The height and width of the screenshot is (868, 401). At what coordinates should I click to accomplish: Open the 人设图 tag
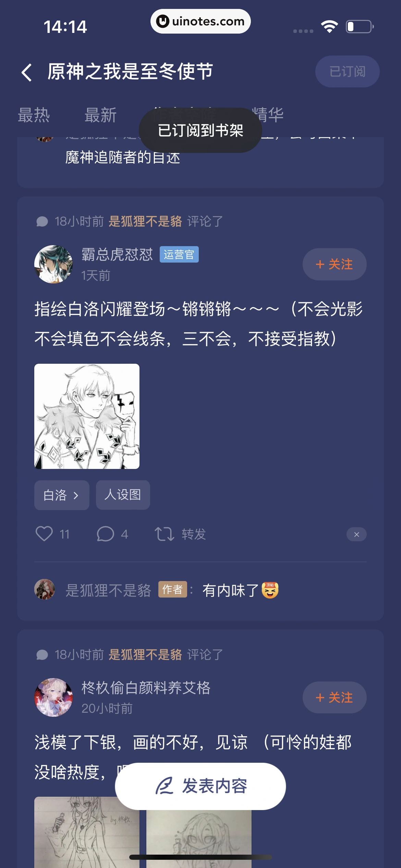(123, 495)
